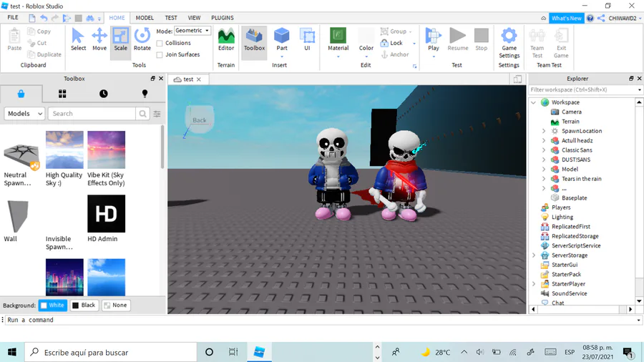Set Toolbox background to Black
644x362 pixels.
[x=84, y=305]
